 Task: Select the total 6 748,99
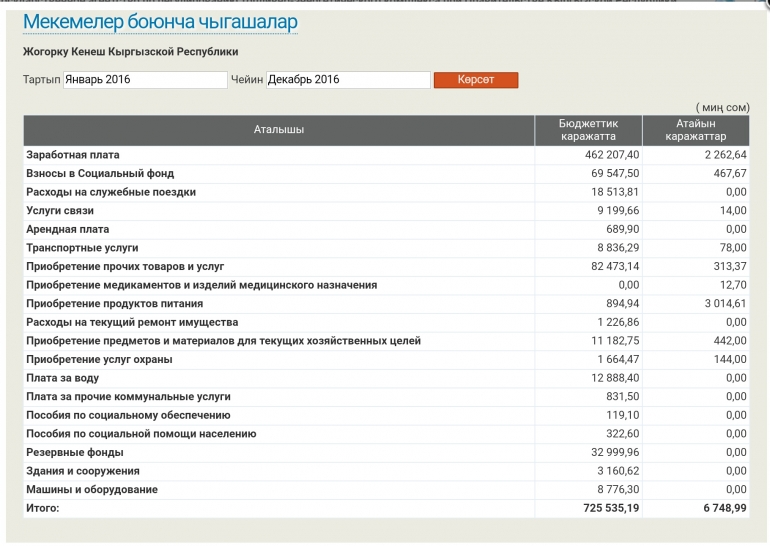coord(725,509)
